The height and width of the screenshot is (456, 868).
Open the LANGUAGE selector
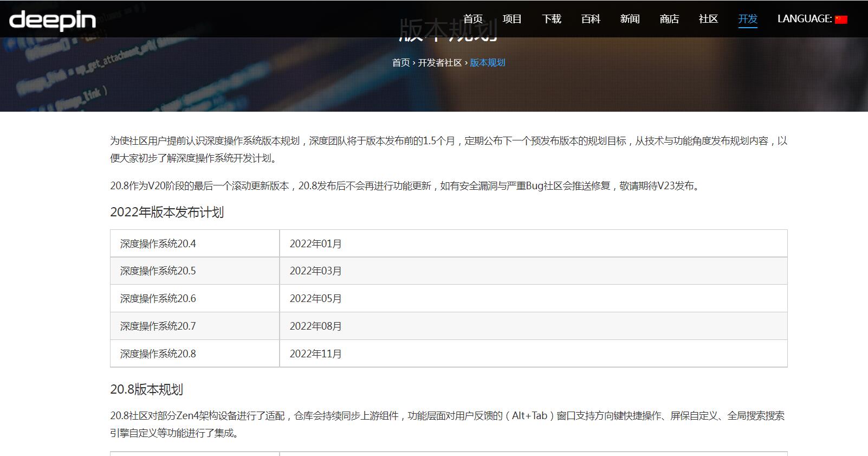[812, 19]
